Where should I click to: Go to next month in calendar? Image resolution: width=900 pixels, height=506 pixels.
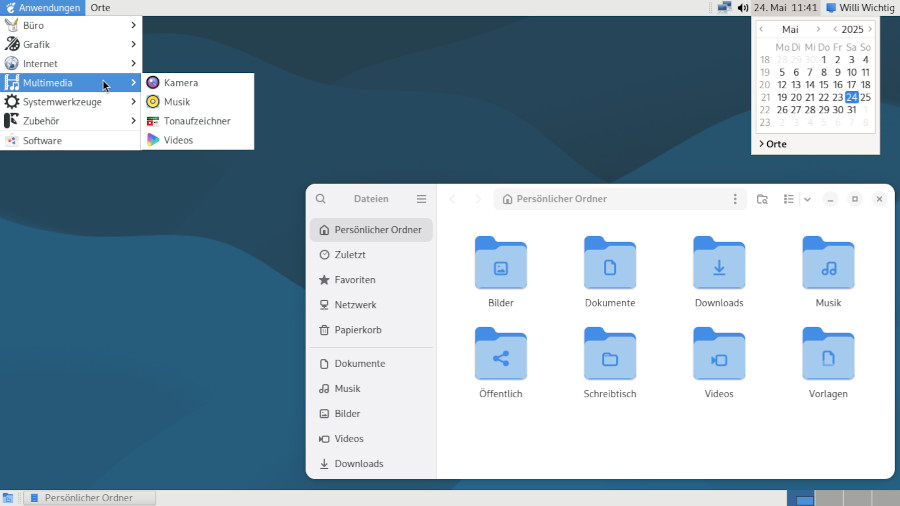tap(818, 29)
